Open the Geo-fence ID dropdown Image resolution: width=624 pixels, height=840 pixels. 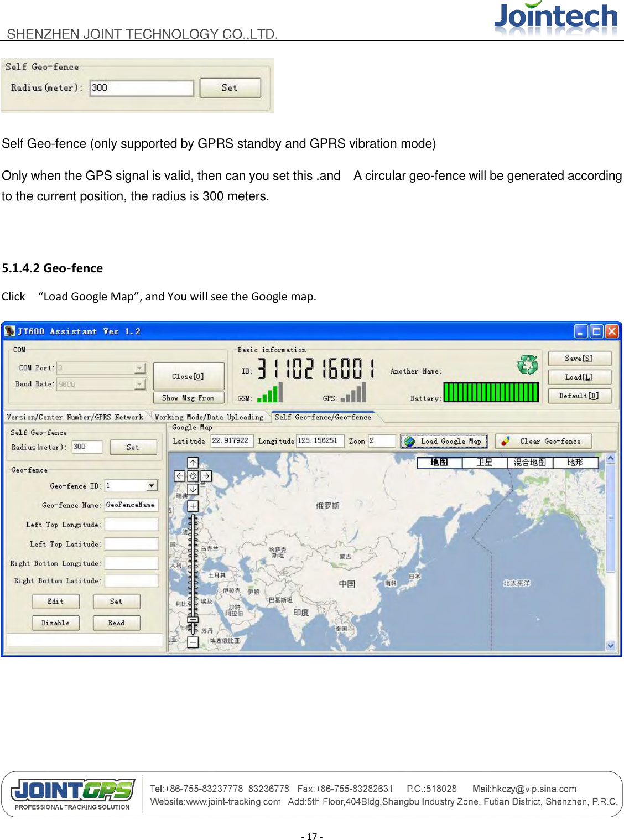tap(152, 485)
